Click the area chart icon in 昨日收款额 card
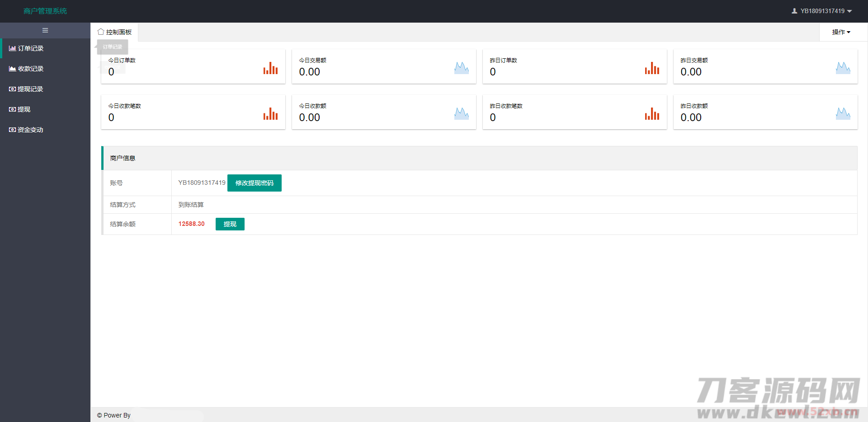868x422 pixels. [843, 114]
